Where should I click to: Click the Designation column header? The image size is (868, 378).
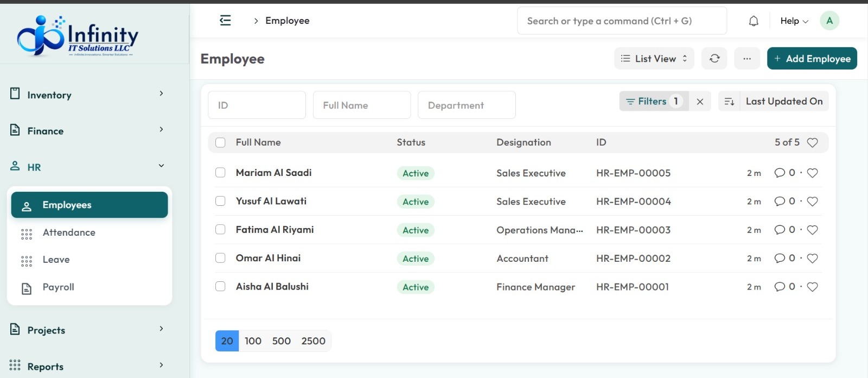click(x=524, y=142)
